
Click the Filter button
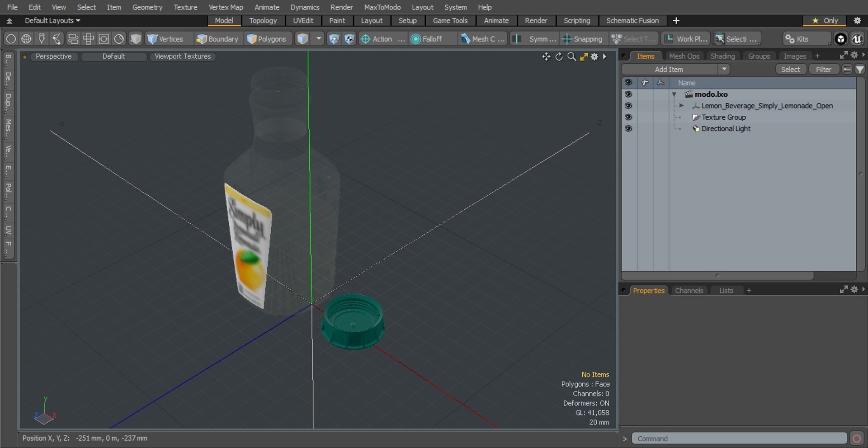pos(823,69)
